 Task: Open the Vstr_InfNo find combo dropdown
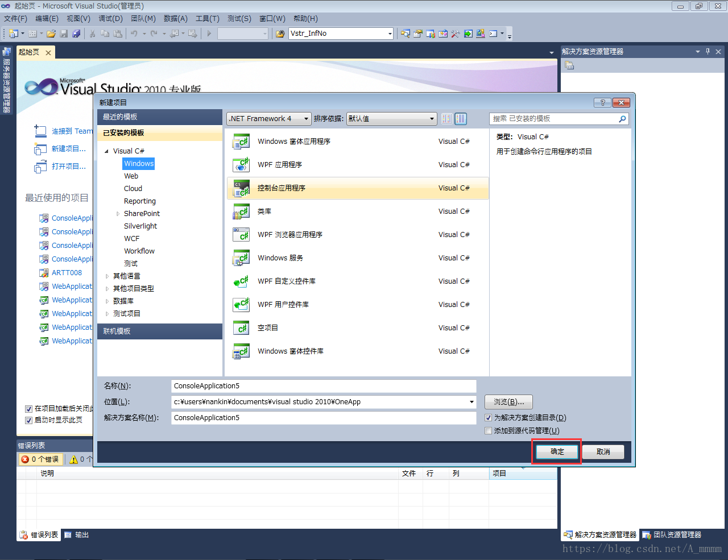click(x=390, y=34)
